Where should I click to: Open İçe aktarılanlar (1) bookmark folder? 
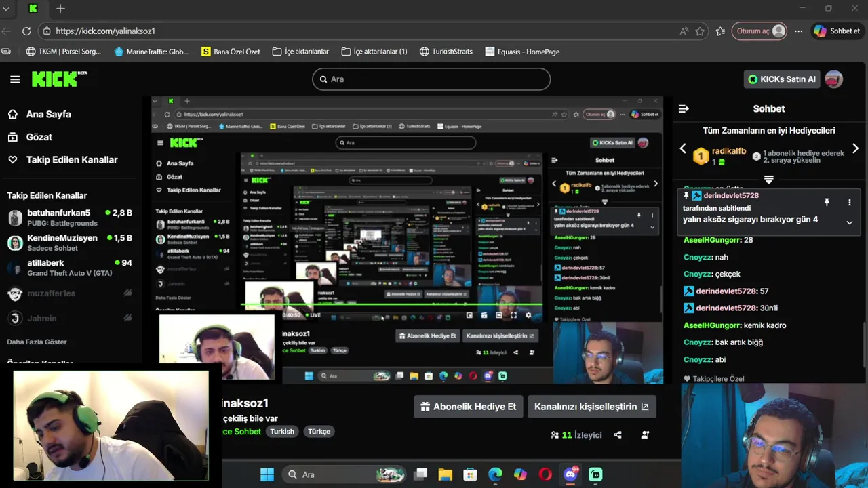[374, 52]
